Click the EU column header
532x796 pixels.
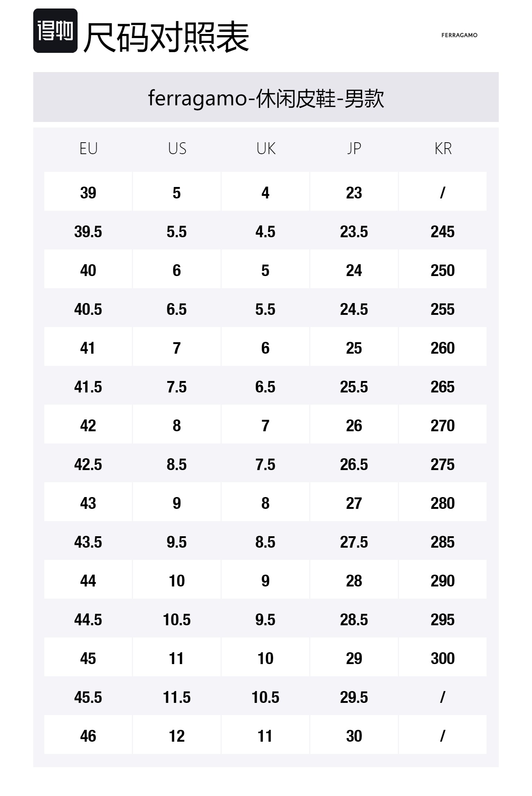(88, 149)
